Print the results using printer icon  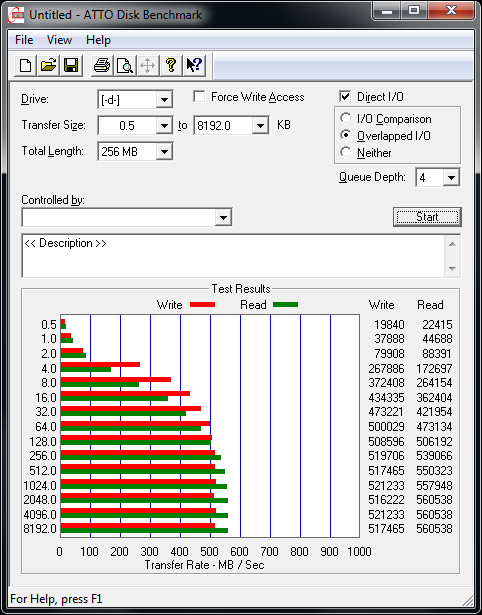[102, 65]
